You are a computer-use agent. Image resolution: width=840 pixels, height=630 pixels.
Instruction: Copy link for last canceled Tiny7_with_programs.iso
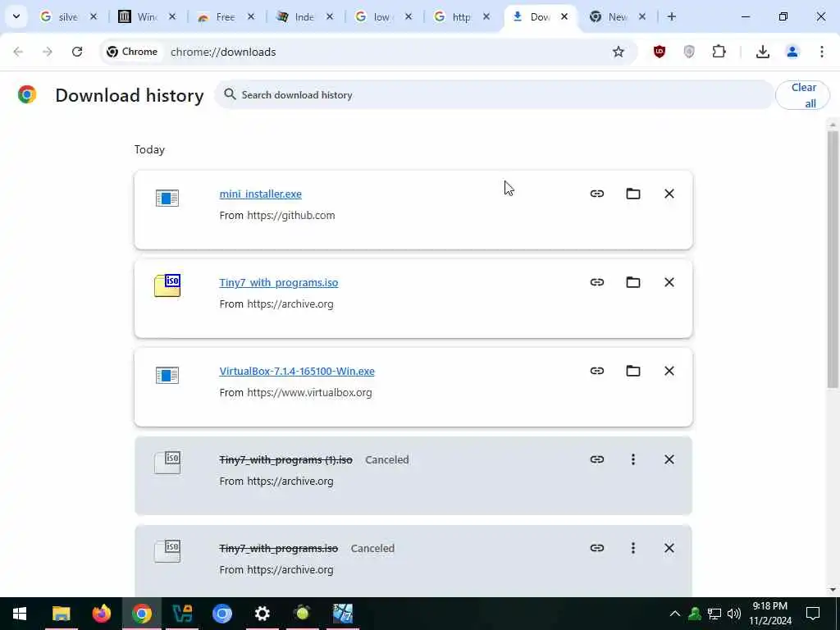coord(597,548)
